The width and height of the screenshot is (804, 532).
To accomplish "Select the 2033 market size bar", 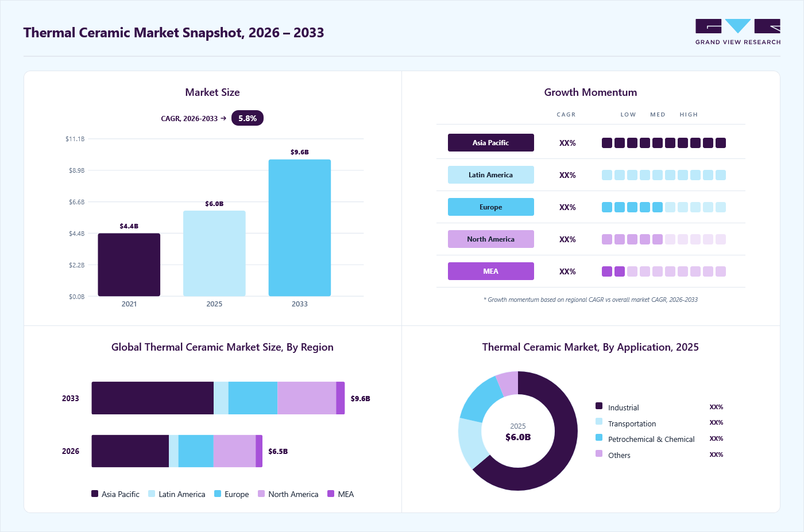I will click(x=300, y=228).
